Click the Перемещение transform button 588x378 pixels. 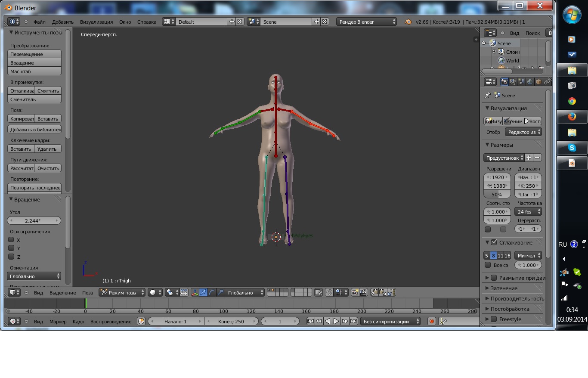tap(34, 54)
